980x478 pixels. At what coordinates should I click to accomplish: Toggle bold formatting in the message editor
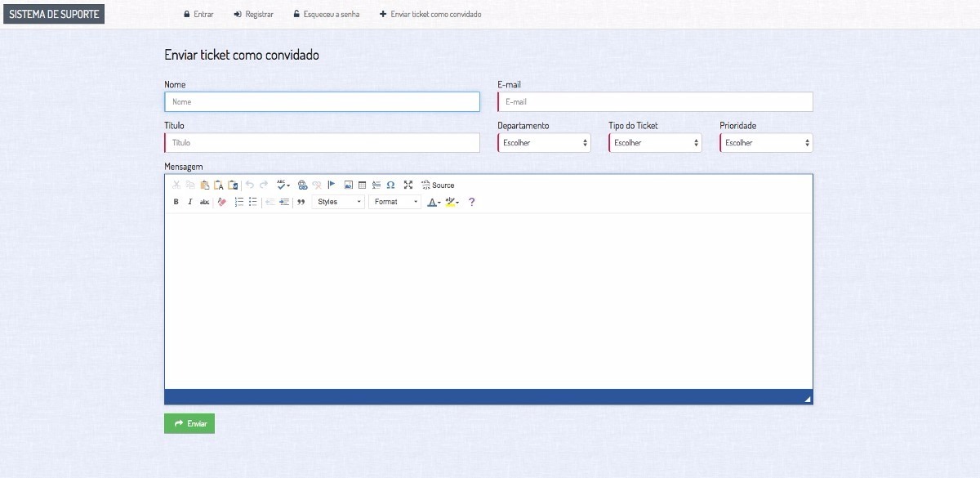[176, 202]
